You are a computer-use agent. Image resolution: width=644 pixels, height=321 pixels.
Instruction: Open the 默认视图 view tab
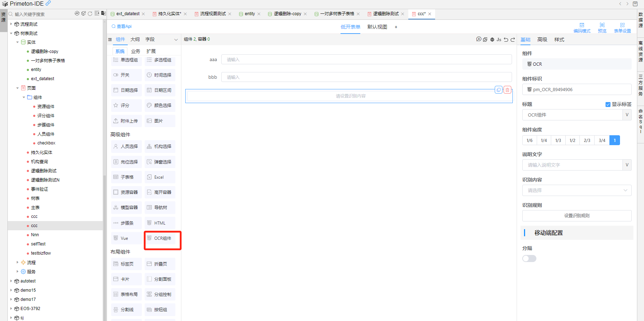point(377,27)
